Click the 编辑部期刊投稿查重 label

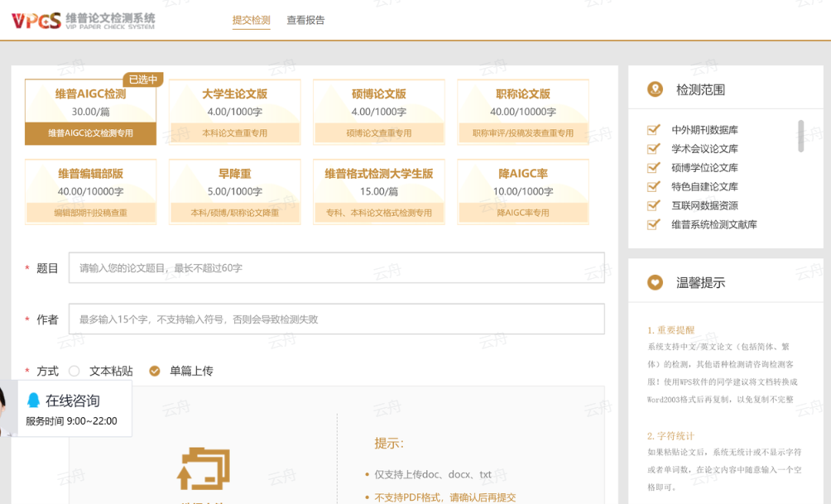(x=90, y=213)
